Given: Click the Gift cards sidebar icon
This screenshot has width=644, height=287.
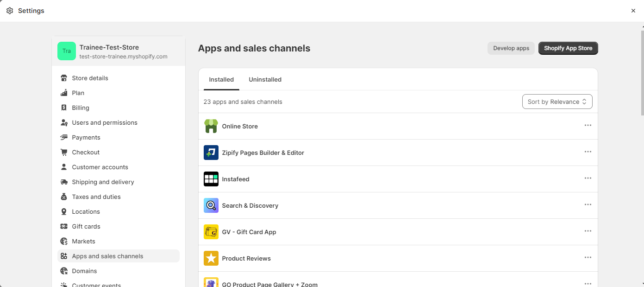Looking at the screenshot, I should tap(63, 226).
